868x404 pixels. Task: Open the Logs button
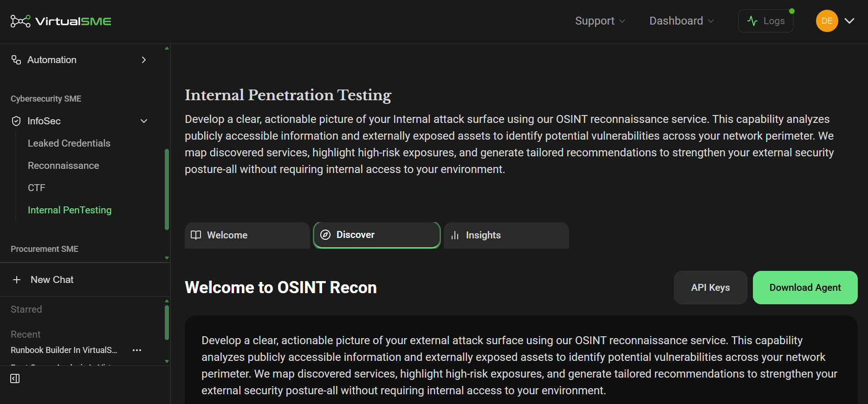(765, 21)
